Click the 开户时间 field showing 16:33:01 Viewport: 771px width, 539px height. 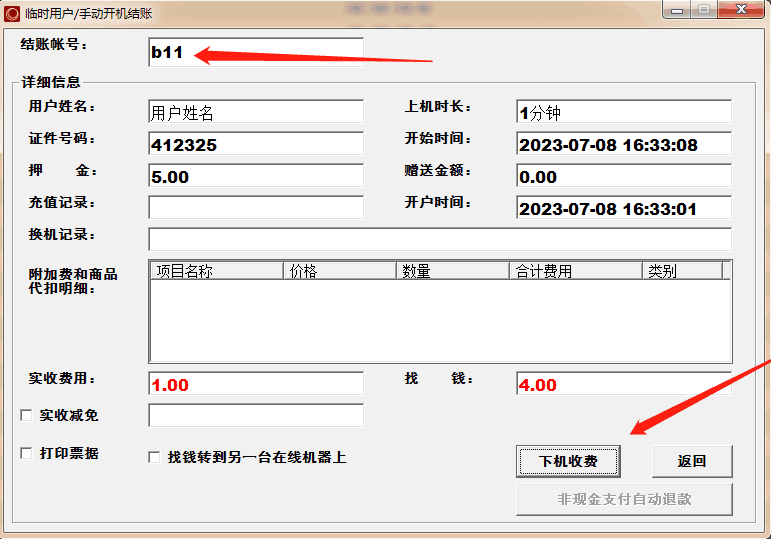tap(624, 208)
